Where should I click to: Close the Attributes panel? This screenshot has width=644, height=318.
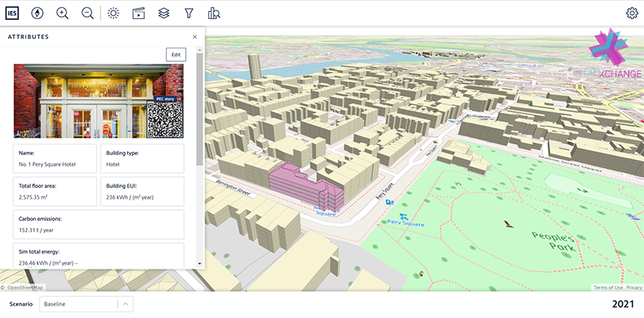coord(195,37)
